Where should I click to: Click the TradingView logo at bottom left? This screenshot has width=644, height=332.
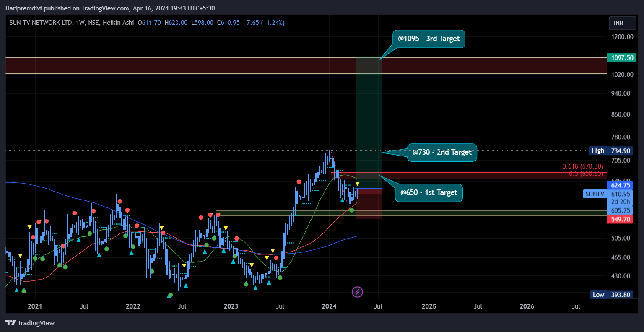pyautogui.click(x=30, y=323)
